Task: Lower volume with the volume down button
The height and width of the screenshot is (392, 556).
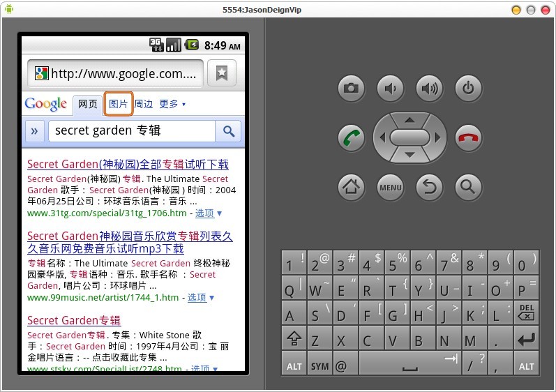Action: pyautogui.click(x=391, y=88)
